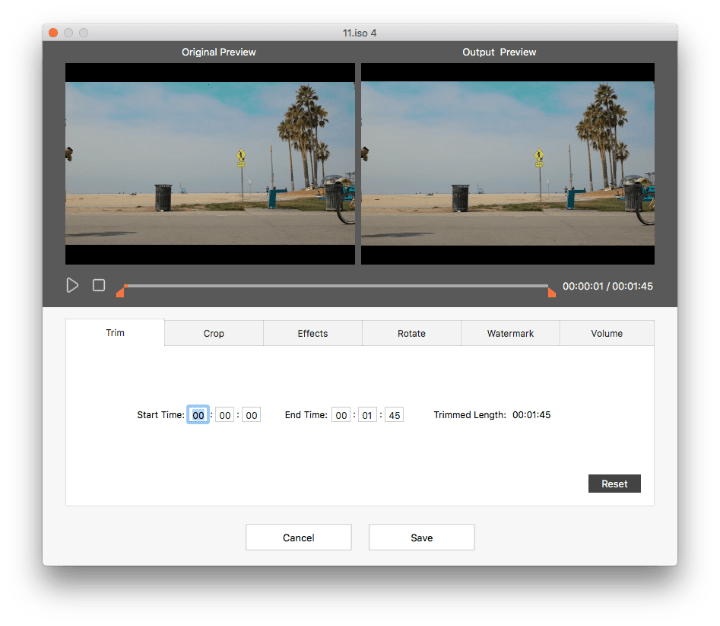Viewport: 720px width, 626px height.
Task: Close the 11.iso 4 window
Action: point(53,33)
